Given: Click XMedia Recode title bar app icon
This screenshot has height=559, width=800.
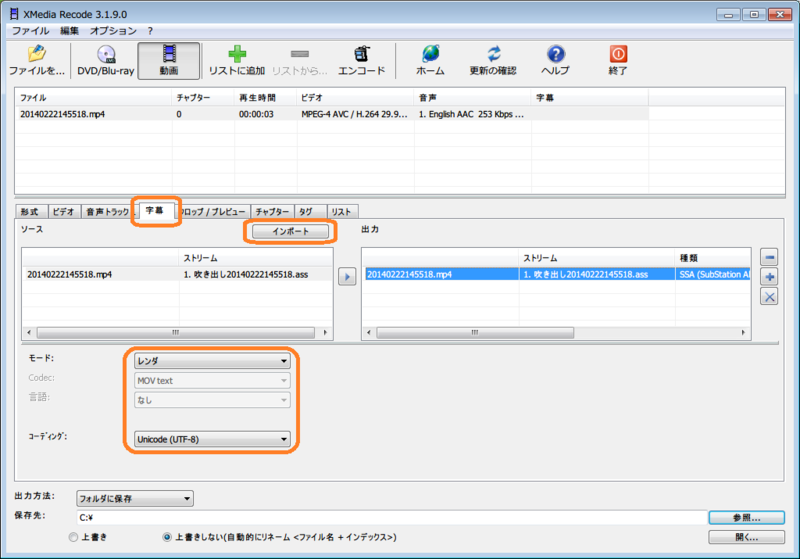Looking at the screenshot, I should tap(14, 14).
